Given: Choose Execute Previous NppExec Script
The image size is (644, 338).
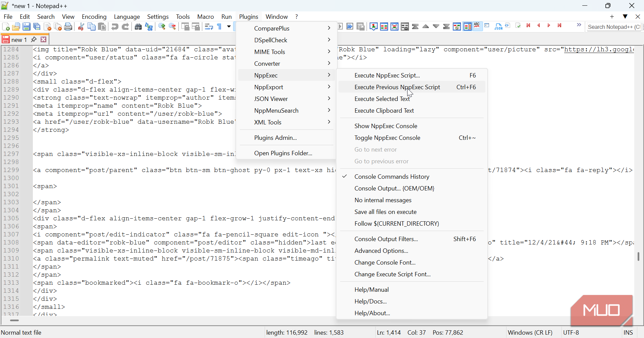Looking at the screenshot, I should click(412, 87).
